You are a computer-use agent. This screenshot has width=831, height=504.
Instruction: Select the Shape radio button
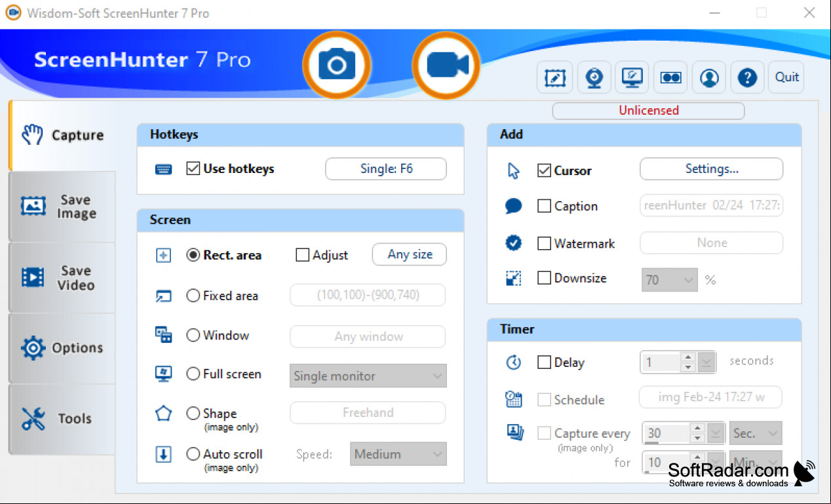[x=193, y=413]
